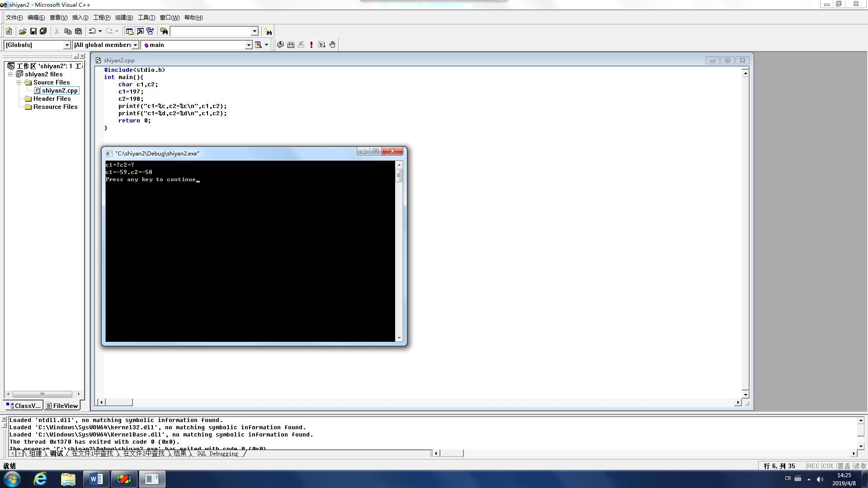This screenshot has width=868, height=488.
Task: Click the Stop Build icon
Action: coord(301,45)
